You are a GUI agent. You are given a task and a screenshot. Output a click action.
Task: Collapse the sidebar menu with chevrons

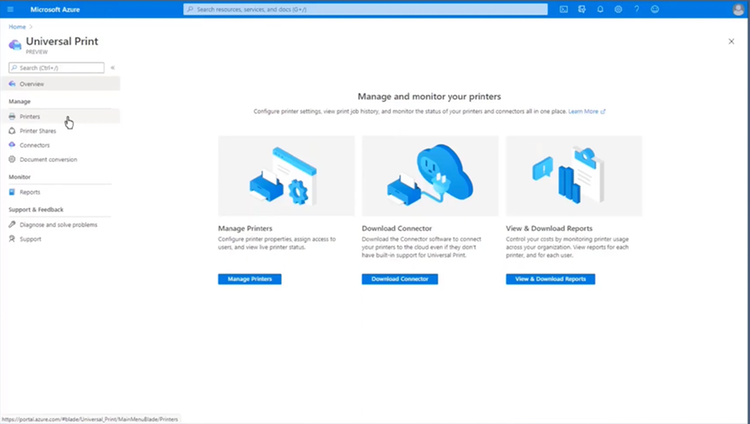point(113,68)
